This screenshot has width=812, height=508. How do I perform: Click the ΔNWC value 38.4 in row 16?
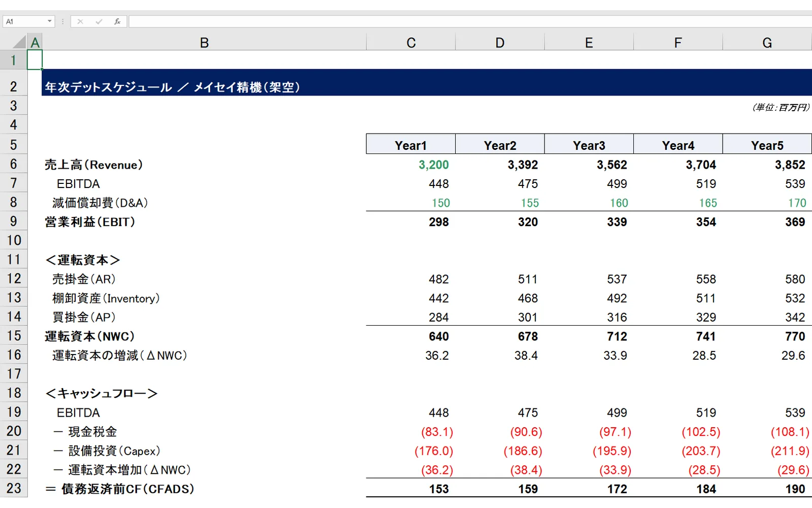526,356
